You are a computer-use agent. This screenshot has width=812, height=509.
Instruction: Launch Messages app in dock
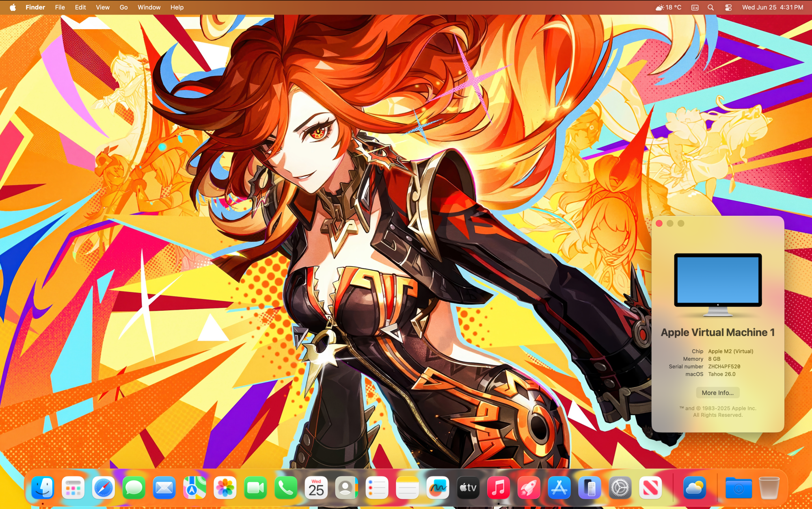pyautogui.click(x=134, y=488)
